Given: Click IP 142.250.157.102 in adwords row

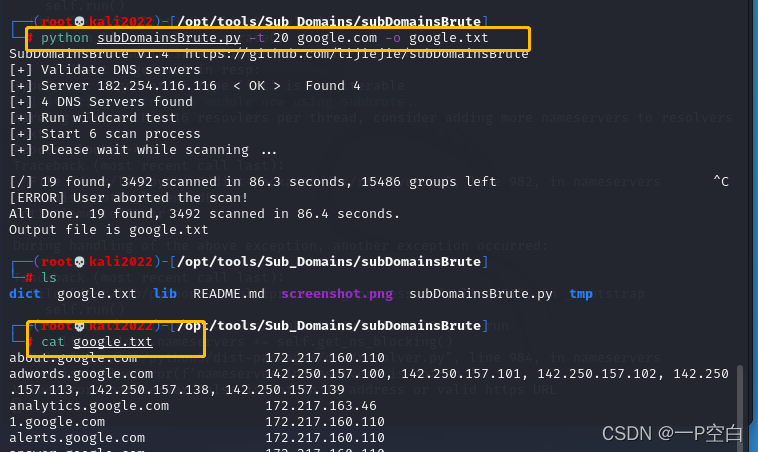Looking at the screenshot, I should tap(597, 374).
